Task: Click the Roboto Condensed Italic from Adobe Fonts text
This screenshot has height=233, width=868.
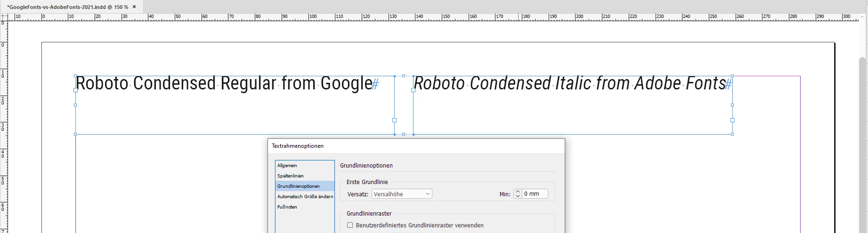Action: [x=570, y=83]
